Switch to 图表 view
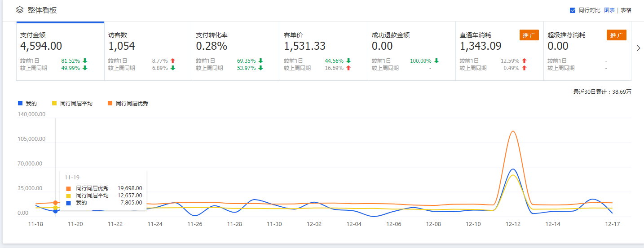The width and height of the screenshot is (644, 248). (x=609, y=10)
